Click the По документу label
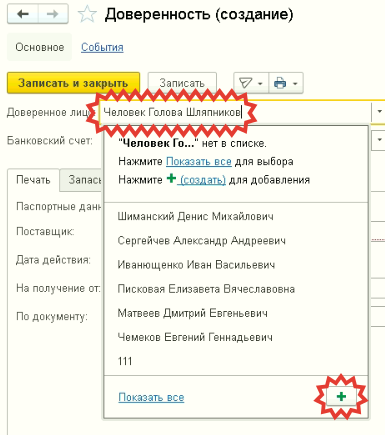 click(52, 316)
